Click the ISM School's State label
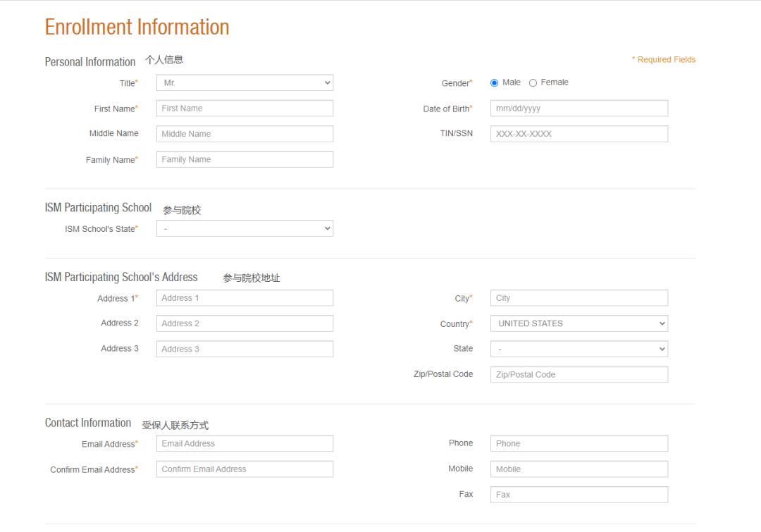 101,228
